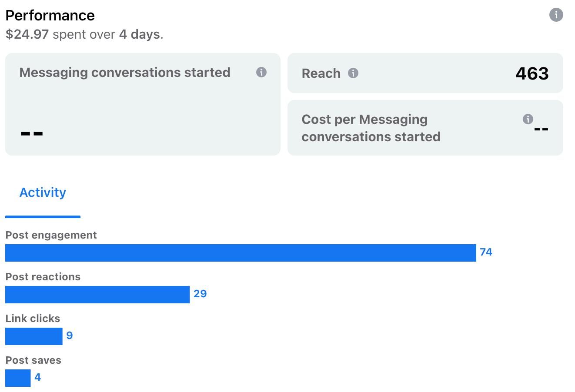Click the Messaging conversations started title
Image resolution: width=575 pixels, height=392 pixels.
click(x=125, y=73)
